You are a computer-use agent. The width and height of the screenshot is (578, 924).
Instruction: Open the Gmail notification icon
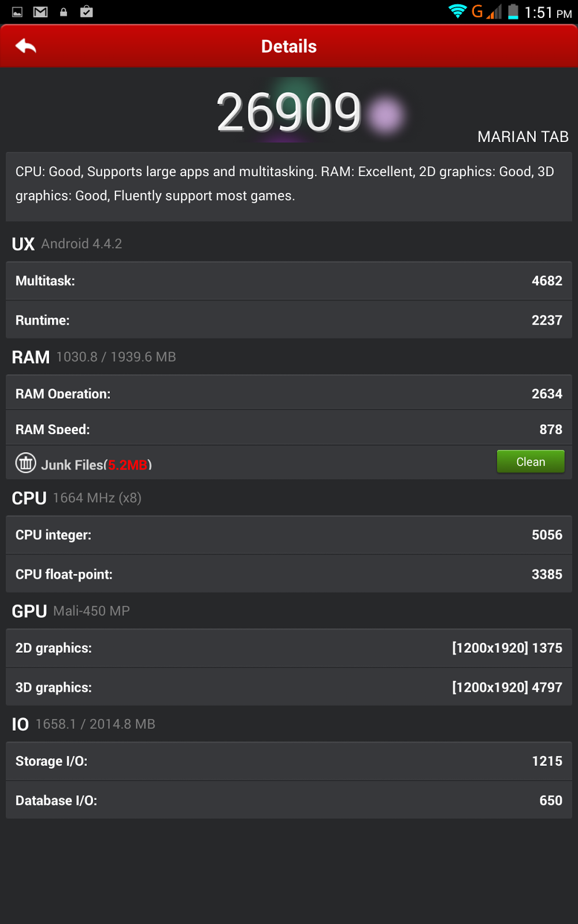(x=40, y=12)
